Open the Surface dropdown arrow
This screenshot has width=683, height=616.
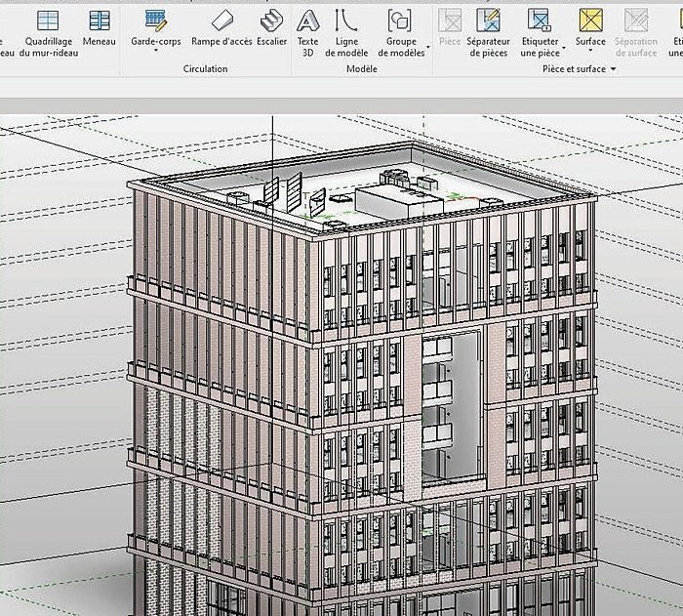pyautogui.click(x=590, y=51)
